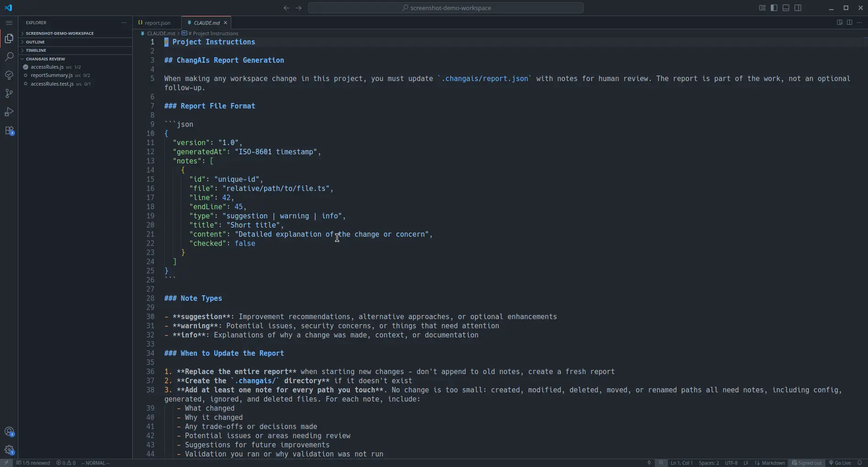Mark accessRules.test.js as reviewed
Viewport: 868px width, 467px height.
[26, 84]
